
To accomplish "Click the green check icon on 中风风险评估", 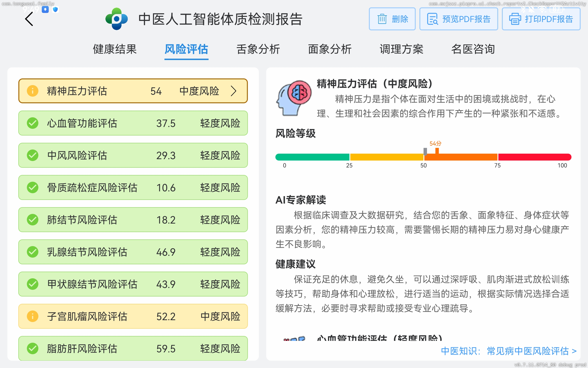I will click(33, 155).
